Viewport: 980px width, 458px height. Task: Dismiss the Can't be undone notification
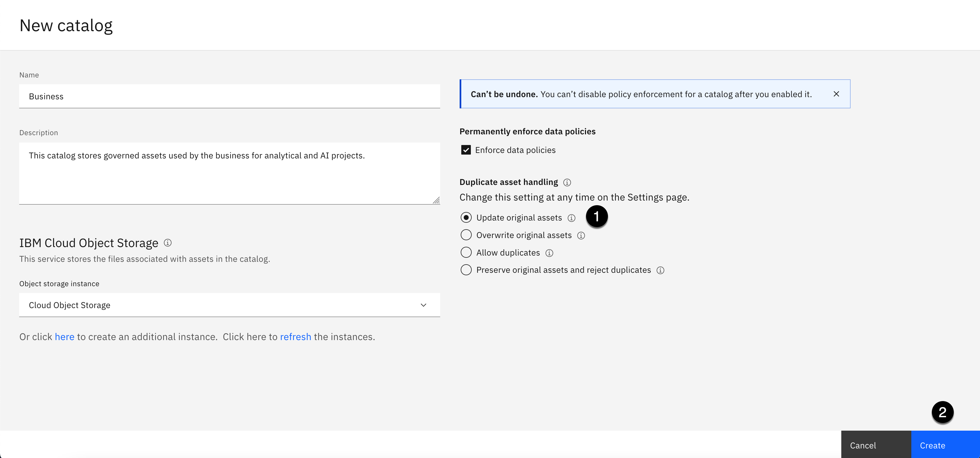click(836, 94)
